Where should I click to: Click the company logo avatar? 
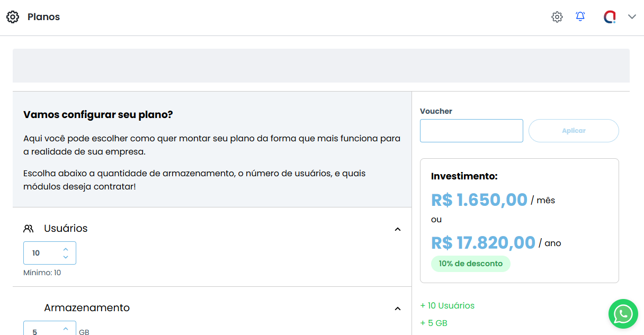(610, 17)
